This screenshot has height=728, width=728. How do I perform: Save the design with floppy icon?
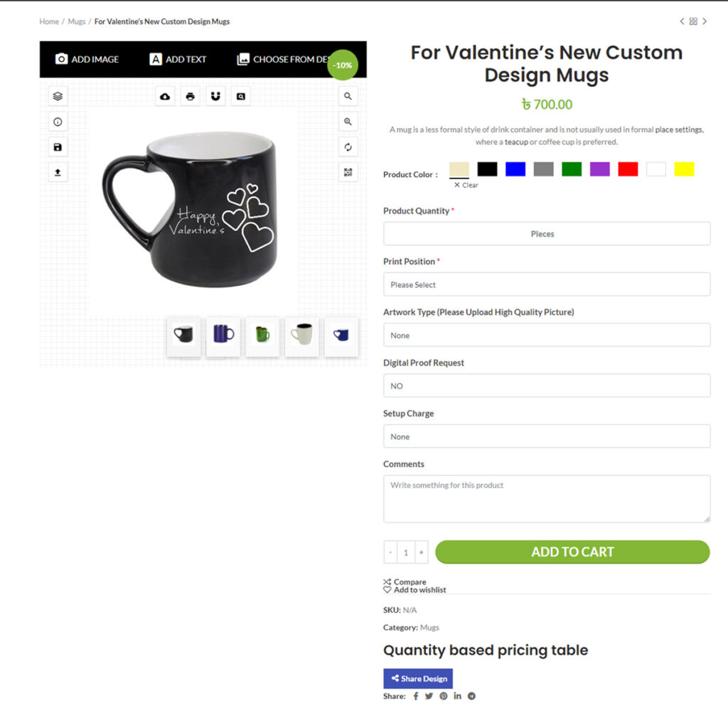tap(58, 147)
